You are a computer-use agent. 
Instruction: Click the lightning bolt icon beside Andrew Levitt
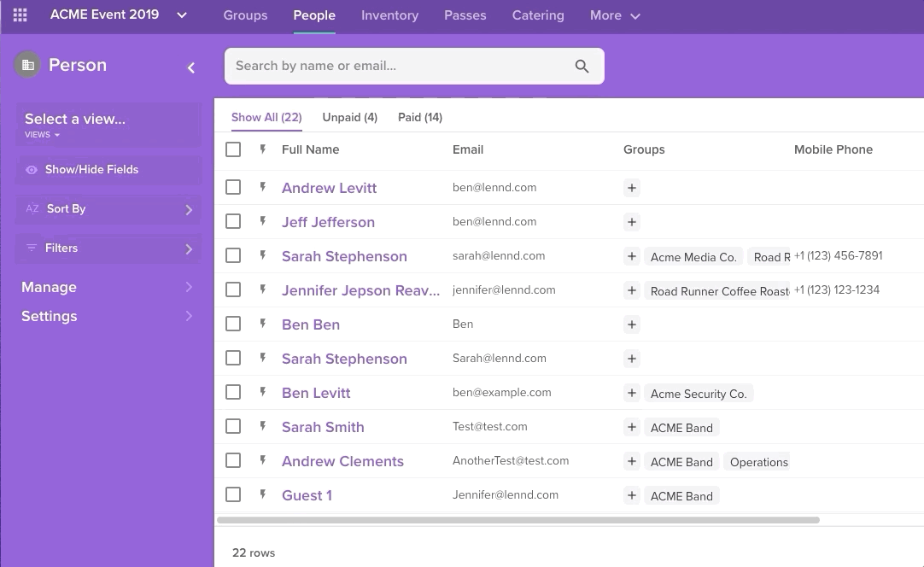[263, 187]
